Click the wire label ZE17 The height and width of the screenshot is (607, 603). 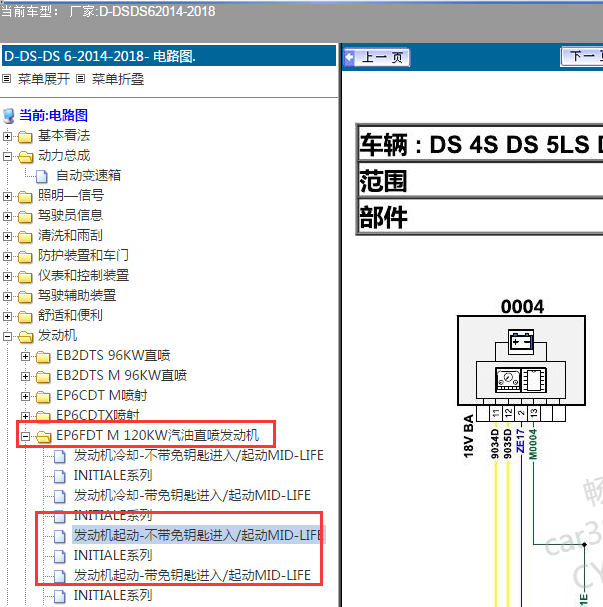521,441
